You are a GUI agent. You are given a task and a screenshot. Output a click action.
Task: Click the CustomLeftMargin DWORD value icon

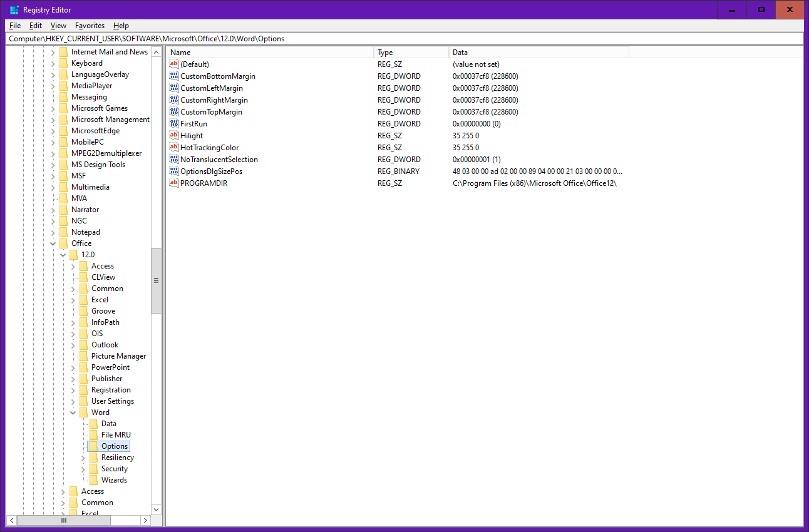point(174,88)
